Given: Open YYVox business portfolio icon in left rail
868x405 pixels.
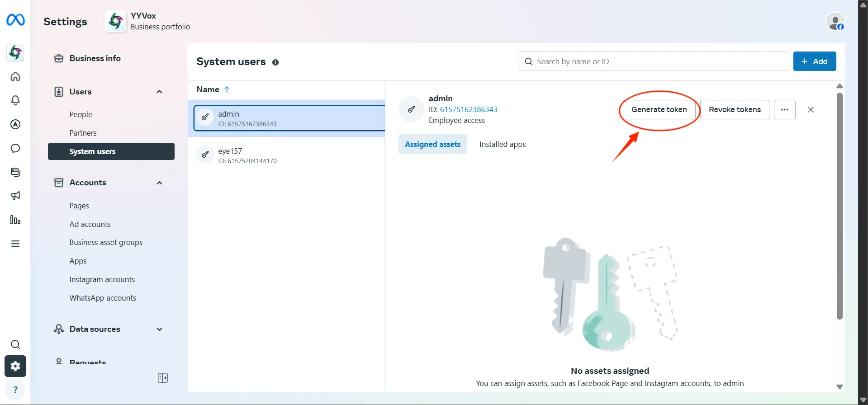Looking at the screenshot, I should click(x=15, y=53).
